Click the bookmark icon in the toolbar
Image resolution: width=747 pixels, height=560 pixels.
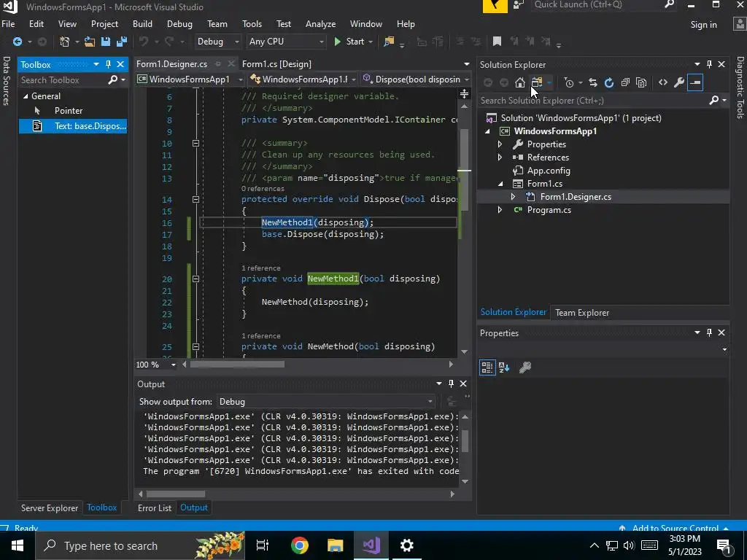497,42
